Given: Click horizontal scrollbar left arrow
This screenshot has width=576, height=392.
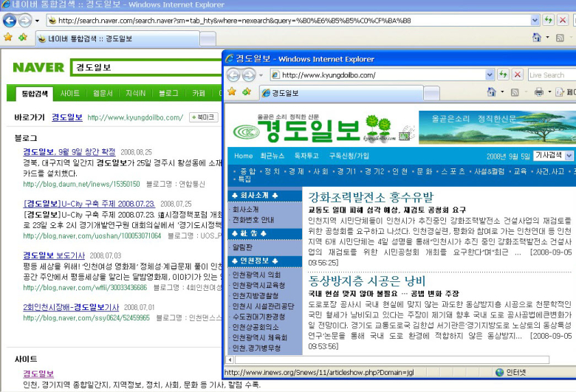Looking at the screenshot, I should coord(230,360).
